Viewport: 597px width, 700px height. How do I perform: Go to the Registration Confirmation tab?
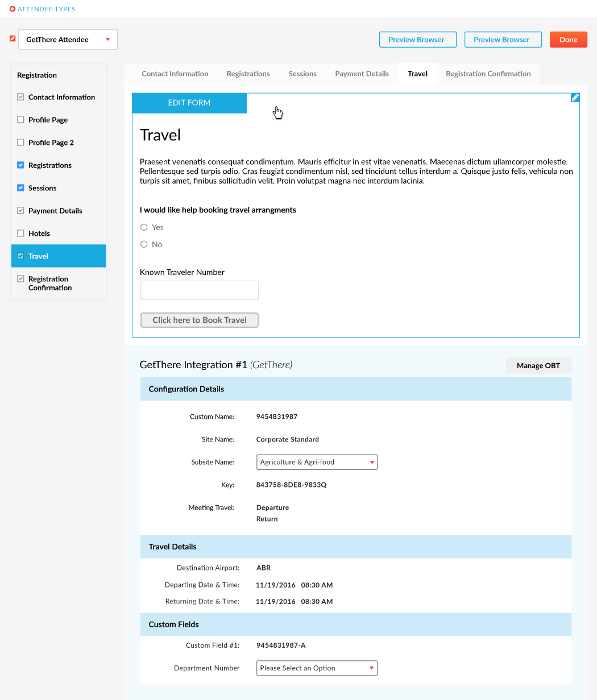[x=488, y=74]
